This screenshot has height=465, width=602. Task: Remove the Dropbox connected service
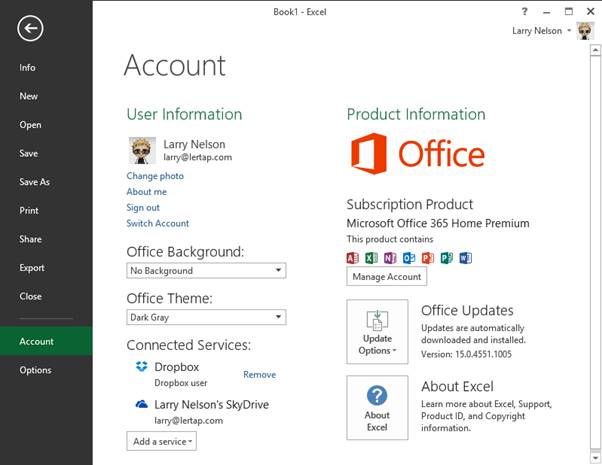[x=259, y=375]
